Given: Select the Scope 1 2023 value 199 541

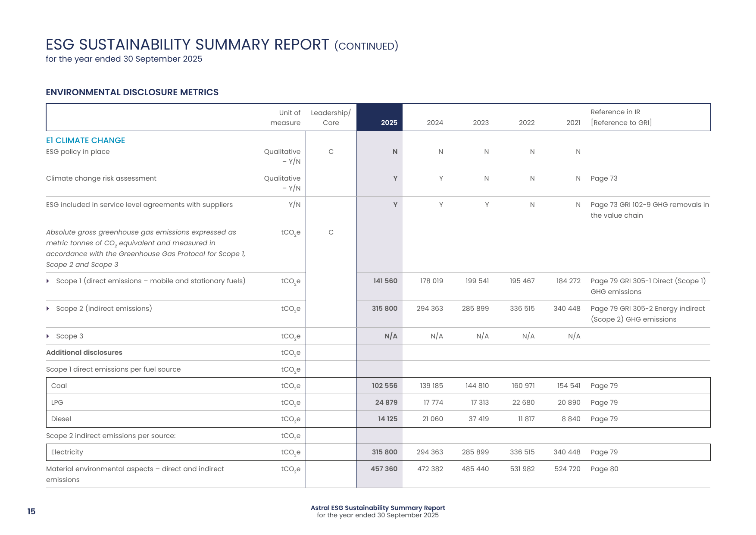Looking at the screenshot, I should (x=477, y=281).
